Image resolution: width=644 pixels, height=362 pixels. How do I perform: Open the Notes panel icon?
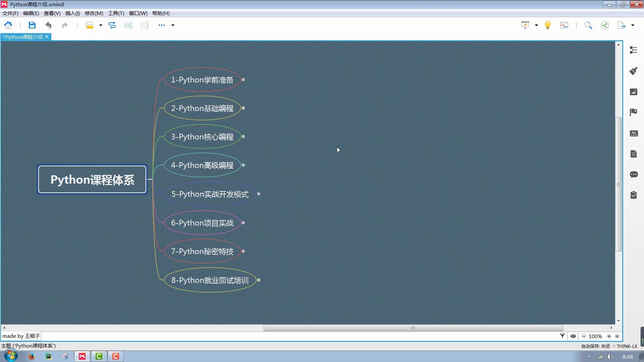tap(633, 154)
